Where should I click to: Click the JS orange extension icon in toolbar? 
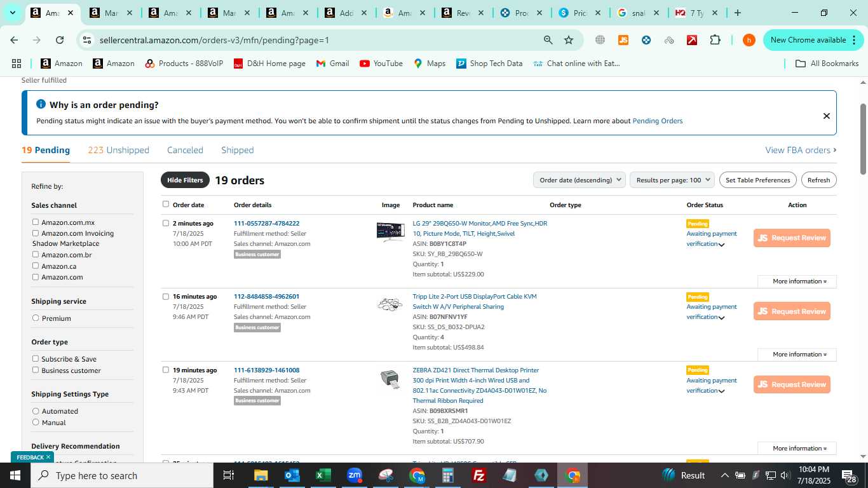pyautogui.click(x=623, y=40)
